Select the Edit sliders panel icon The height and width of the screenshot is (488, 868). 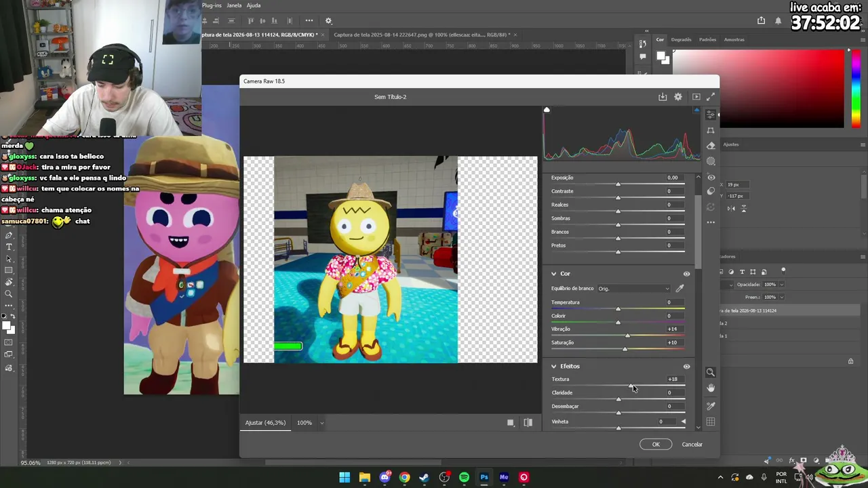pyautogui.click(x=711, y=115)
